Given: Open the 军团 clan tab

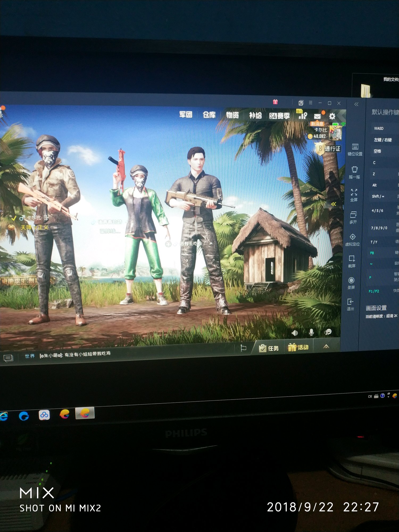Looking at the screenshot, I should tap(186, 114).
